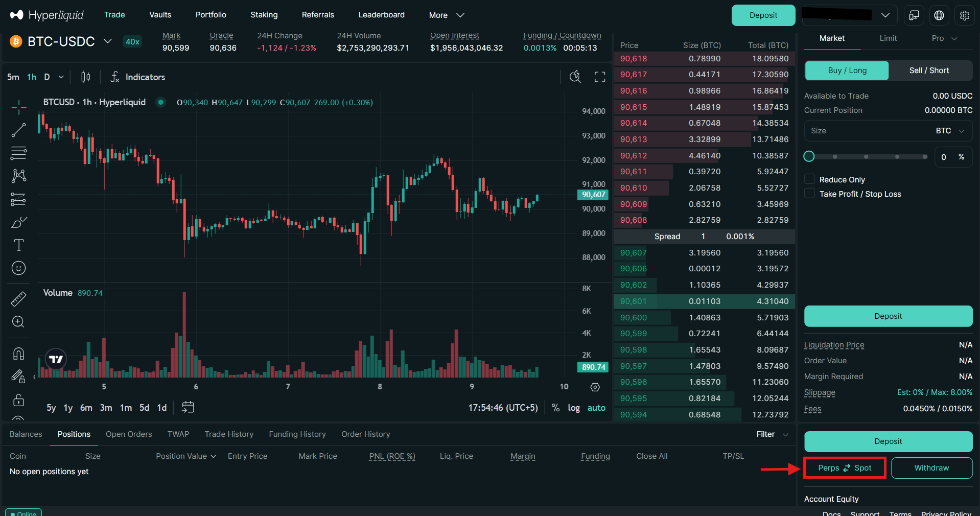Select the text annotation tool
Screen dimensions: 980x516
[18, 245]
